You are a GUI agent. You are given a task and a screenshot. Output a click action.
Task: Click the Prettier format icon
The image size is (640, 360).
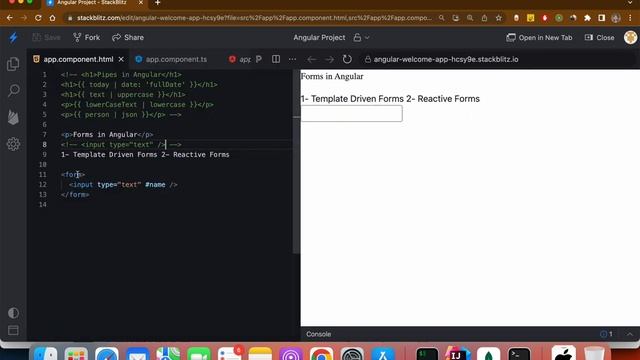click(x=259, y=59)
